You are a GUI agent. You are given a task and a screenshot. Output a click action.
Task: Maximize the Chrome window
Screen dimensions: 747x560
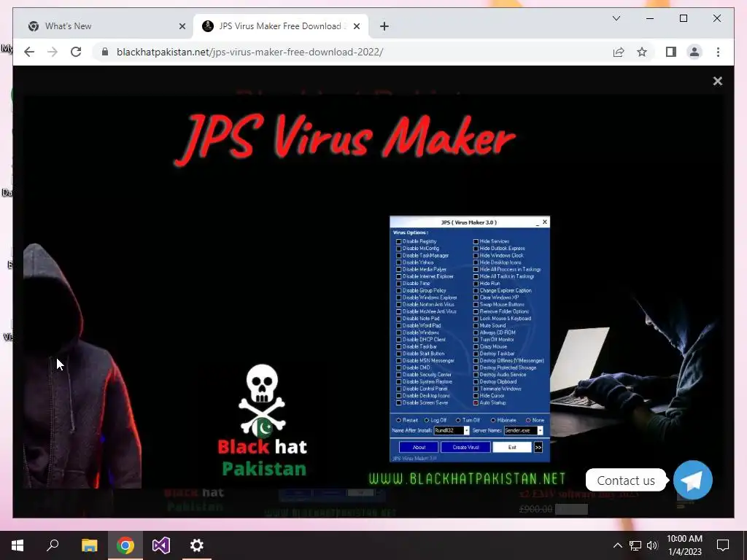[683, 18]
